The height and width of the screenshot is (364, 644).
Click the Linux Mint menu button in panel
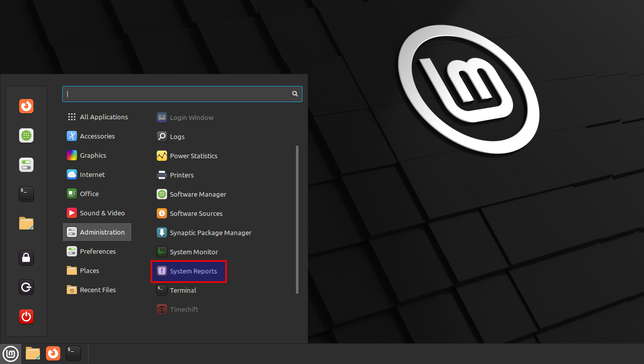click(x=11, y=353)
